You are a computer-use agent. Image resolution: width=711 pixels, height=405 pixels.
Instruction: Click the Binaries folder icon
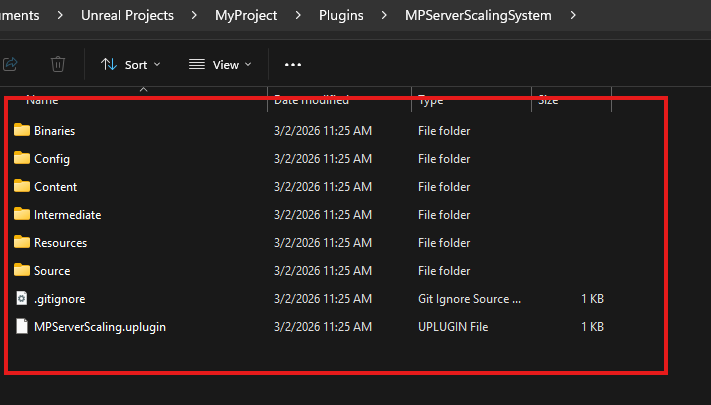(x=22, y=131)
